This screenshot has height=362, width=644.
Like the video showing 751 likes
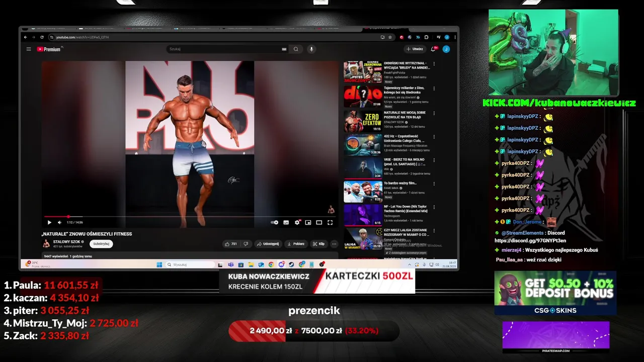click(x=231, y=244)
